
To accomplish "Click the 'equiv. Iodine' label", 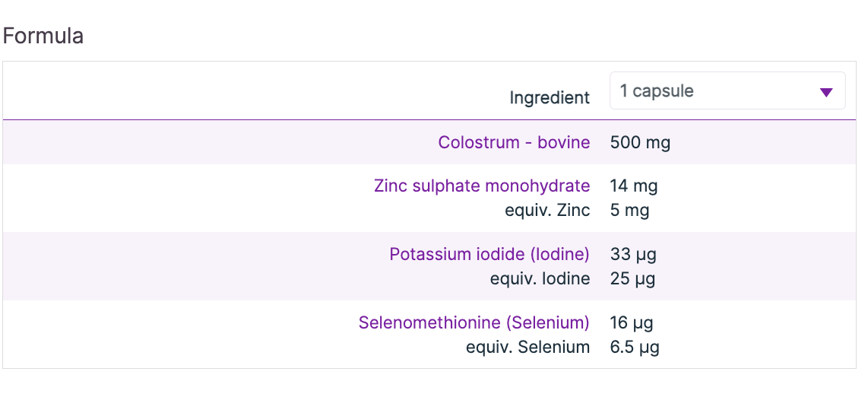I will tap(540, 279).
